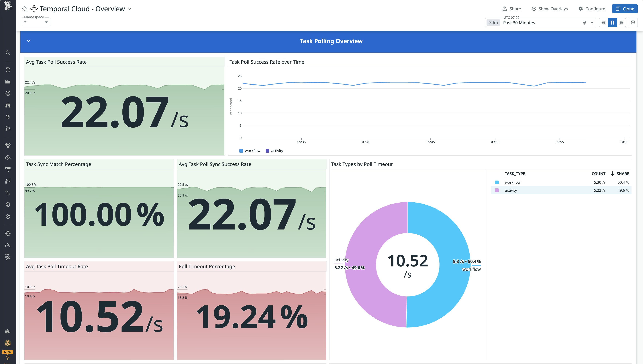The width and height of the screenshot is (643, 364).
Task: Collapse Task Polling Overview section
Action: [x=29, y=41]
